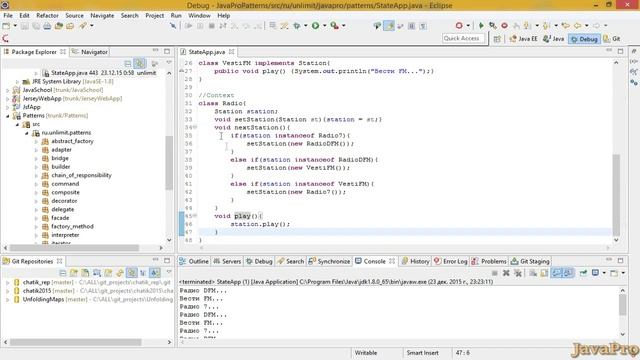Click Run Last Tool green arrow icon
The height and width of the screenshot is (360, 640).
click(x=335, y=26)
